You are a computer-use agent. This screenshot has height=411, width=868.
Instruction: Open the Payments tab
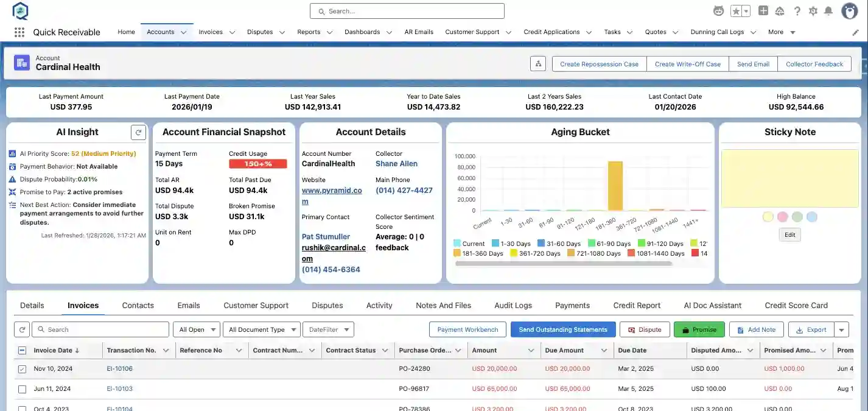(572, 306)
